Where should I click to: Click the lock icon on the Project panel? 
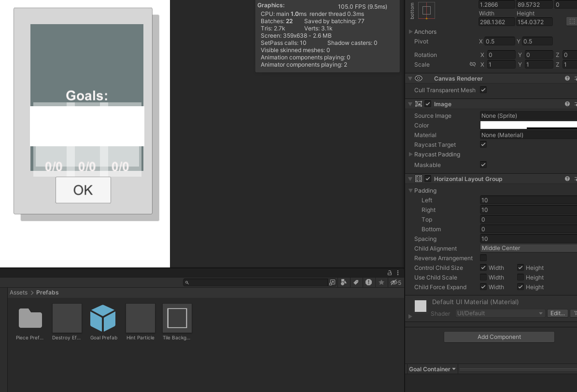click(389, 272)
